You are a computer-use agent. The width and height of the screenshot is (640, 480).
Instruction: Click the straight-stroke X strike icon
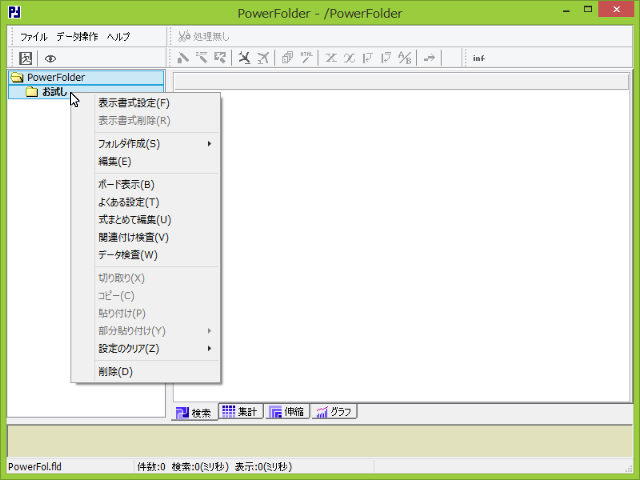point(331,58)
